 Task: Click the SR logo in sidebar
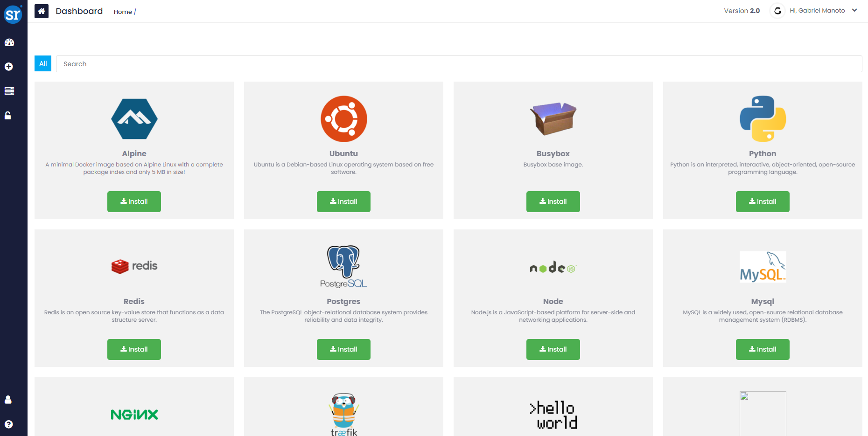click(13, 14)
